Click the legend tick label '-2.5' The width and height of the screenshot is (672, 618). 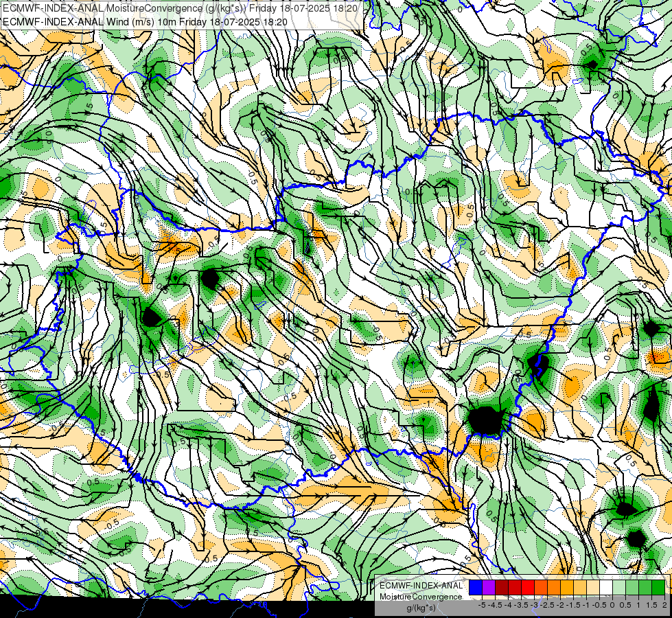pos(547,605)
